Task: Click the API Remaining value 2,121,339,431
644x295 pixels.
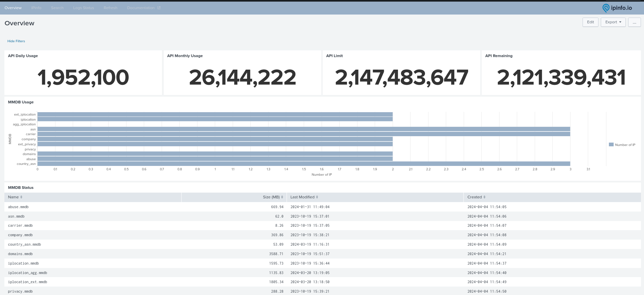Action: tap(561, 77)
